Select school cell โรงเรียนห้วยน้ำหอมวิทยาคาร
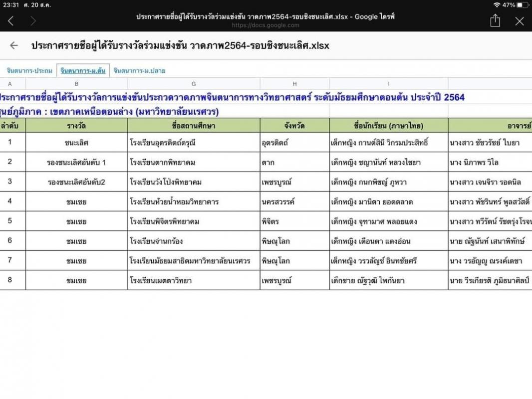This screenshot has width=532, height=399. coord(194,201)
